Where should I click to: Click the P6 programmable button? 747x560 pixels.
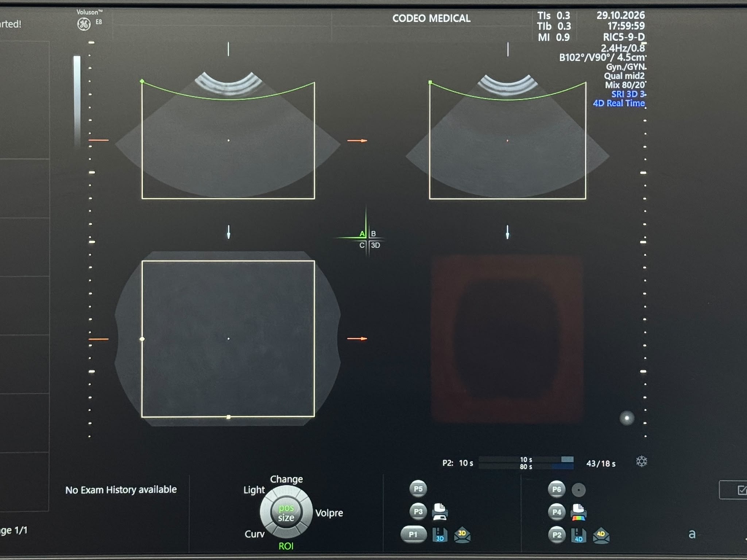click(x=557, y=489)
